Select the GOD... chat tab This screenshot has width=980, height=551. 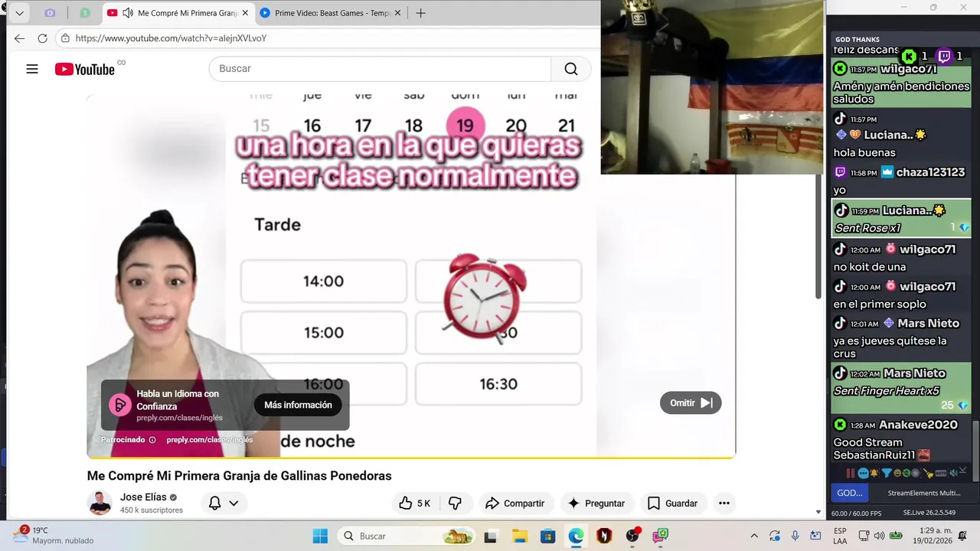tap(849, 493)
